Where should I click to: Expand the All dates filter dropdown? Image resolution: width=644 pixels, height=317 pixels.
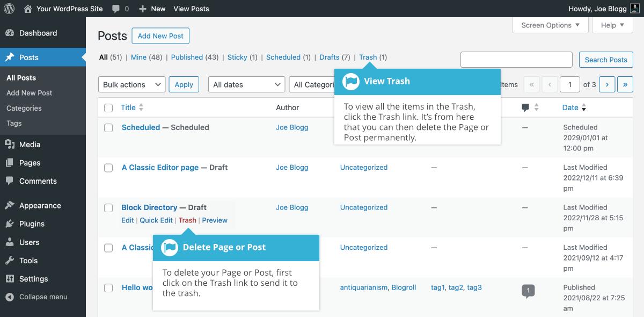246,84
